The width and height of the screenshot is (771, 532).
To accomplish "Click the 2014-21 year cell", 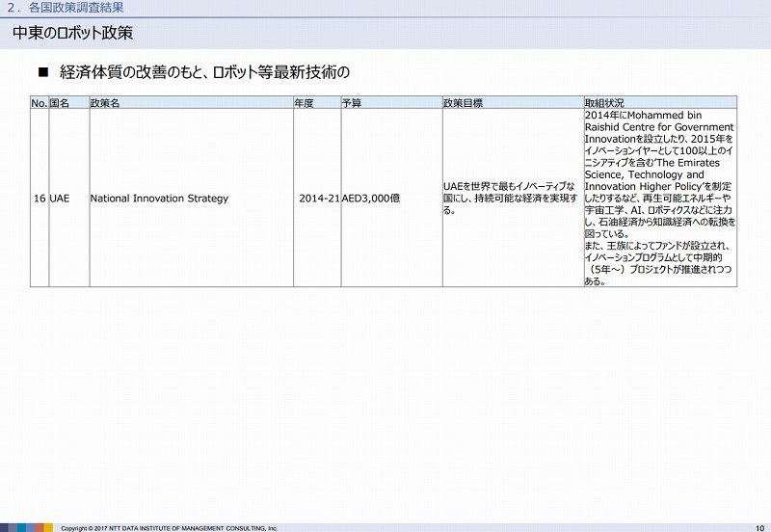I will point(319,198).
